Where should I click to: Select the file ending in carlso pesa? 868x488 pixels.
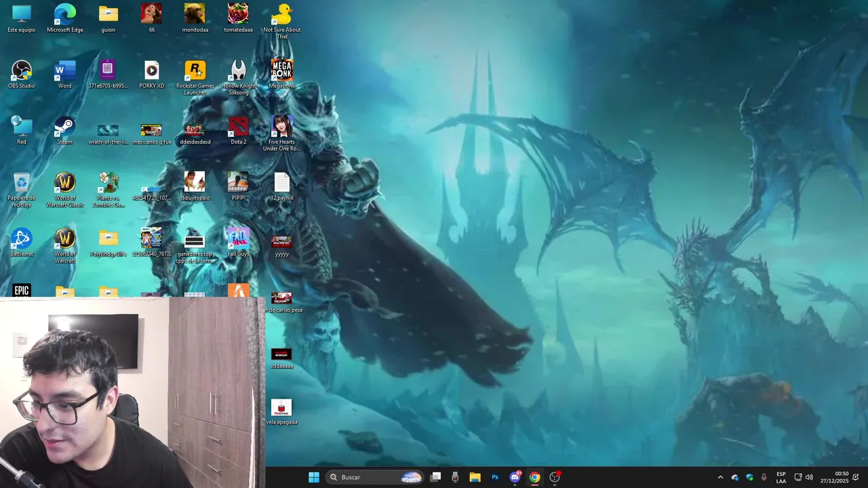(x=281, y=302)
